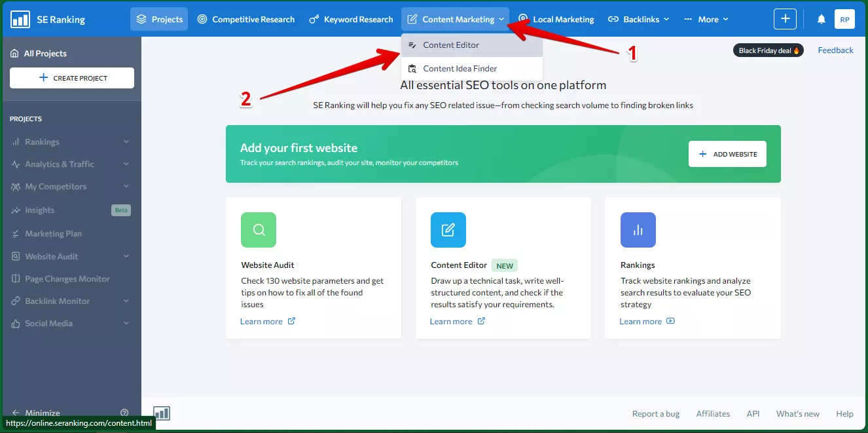Click the Create Project button
This screenshot has height=433, width=868.
(x=72, y=78)
